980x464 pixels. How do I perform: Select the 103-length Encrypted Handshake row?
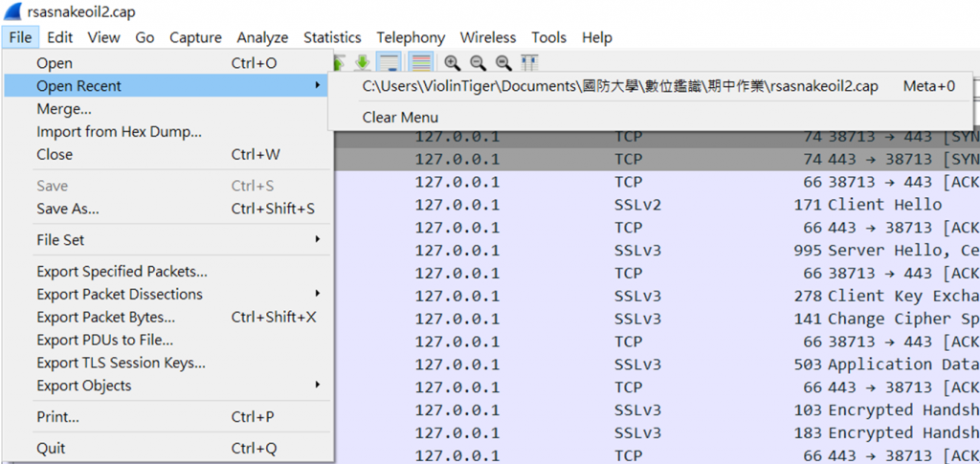tap(657, 410)
